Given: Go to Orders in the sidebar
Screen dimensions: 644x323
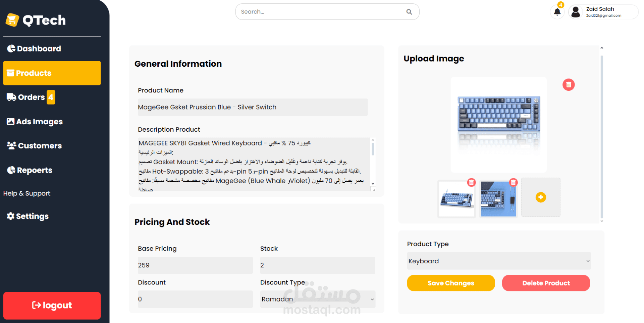Looking at the screenshot, I should 31,97.
